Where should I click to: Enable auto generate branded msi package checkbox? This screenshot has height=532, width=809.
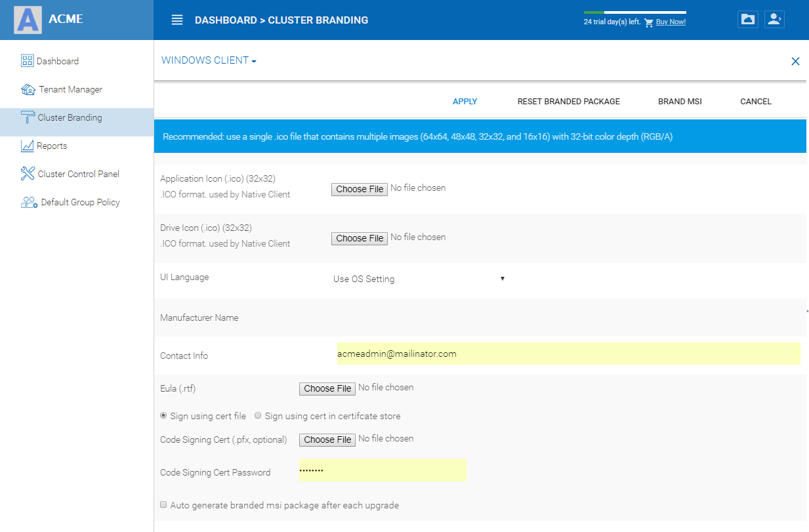tap(164, 504)
